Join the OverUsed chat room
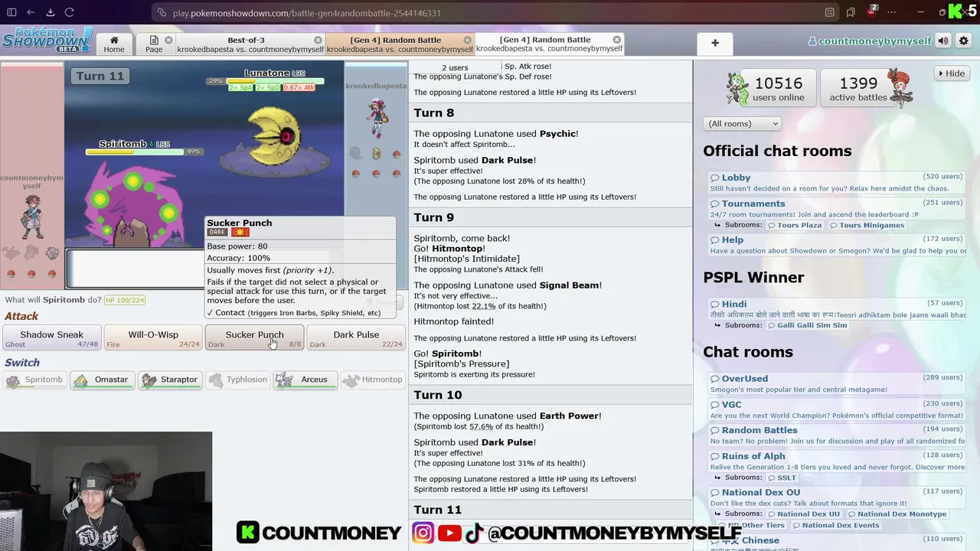 837,383
